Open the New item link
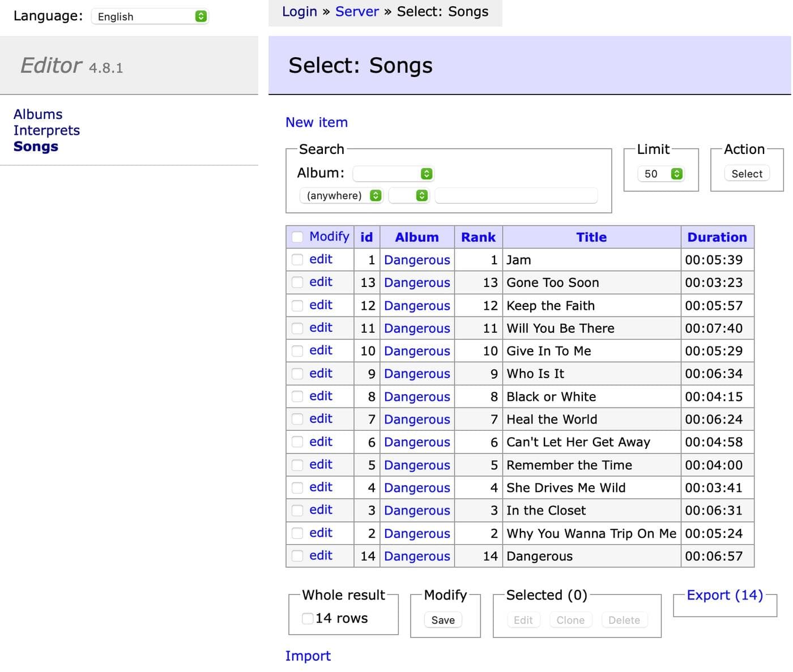Viewport: 793px width, 672px height. pos(317,122)
